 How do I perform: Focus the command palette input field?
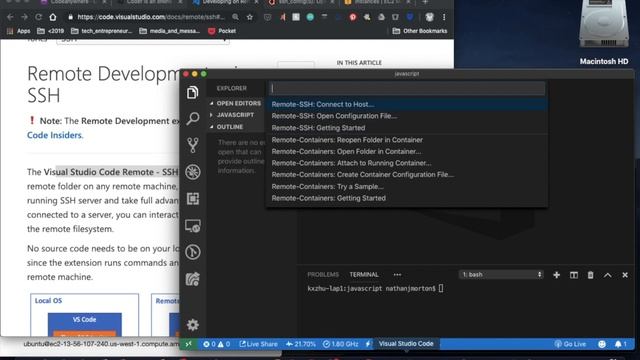(x=407, y=88)
